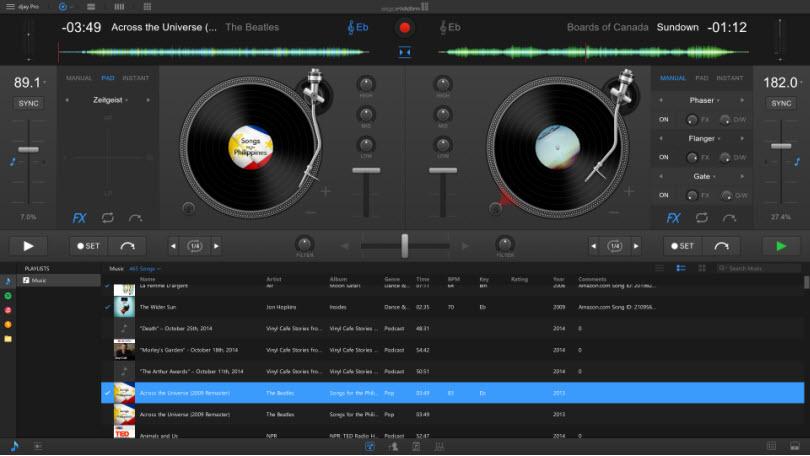Open left deck cue points arrow icon
This screenshot has width=810, height=456.
click(x=135, y=218)
